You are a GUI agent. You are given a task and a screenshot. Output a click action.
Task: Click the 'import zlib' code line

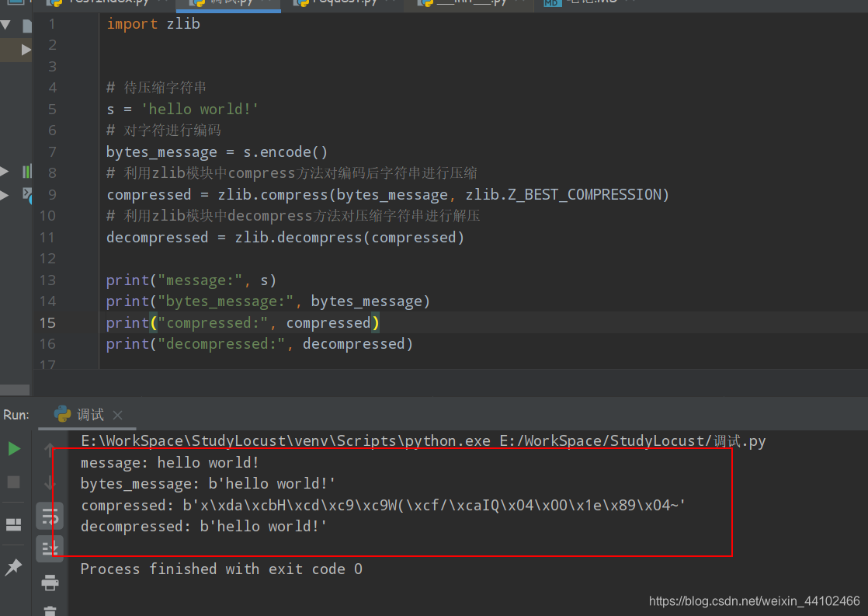coord(154,24)
